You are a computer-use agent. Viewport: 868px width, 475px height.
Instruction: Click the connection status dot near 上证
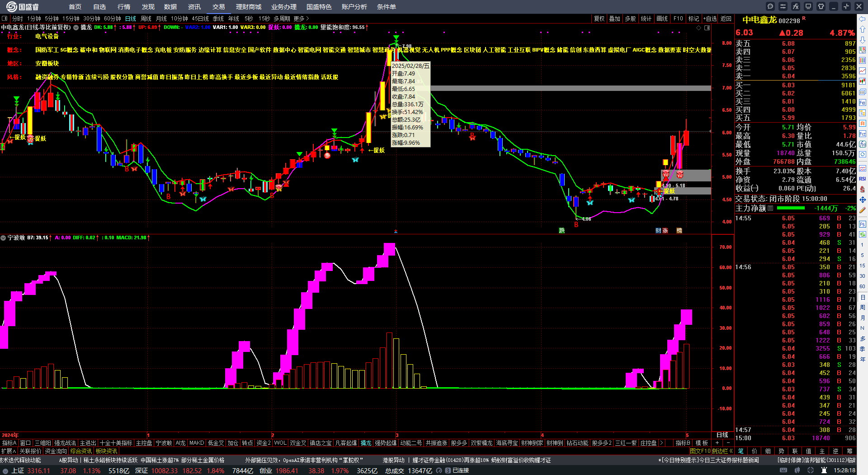(x=5, y=470)
